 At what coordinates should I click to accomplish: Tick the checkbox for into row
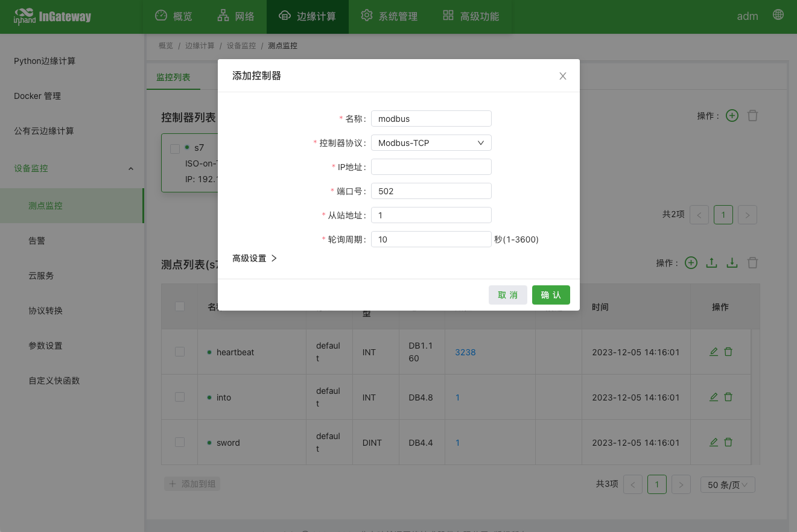click(180, 397)
